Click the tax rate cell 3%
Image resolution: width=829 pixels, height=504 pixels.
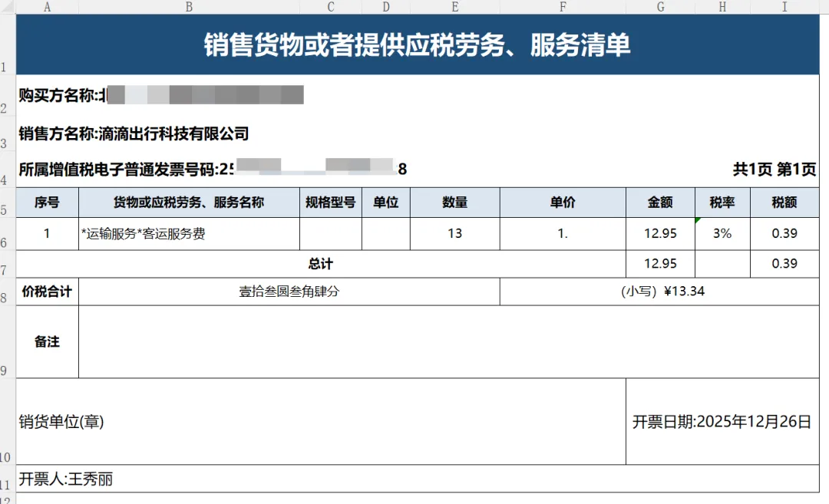coord(722,233)
